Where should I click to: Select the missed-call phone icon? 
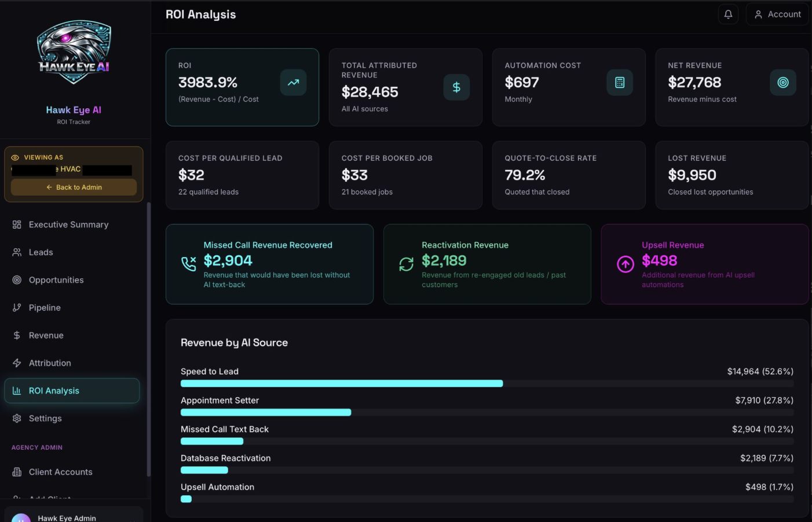pos(189,263)
